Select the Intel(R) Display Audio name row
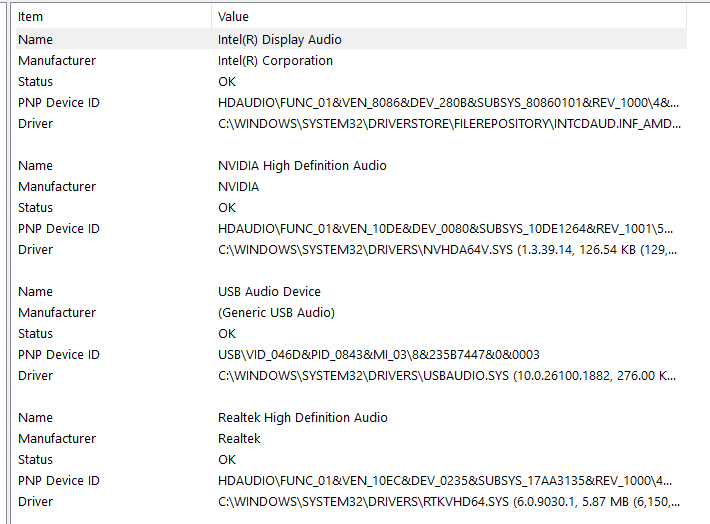The width and height of the screenshot is (710, 524). click(351, 39)
